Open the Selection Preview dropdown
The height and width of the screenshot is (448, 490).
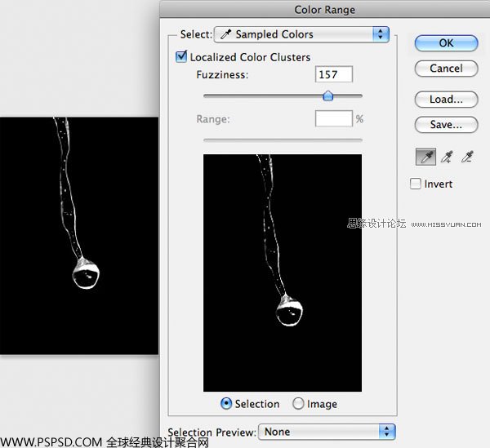coord(327,432)
